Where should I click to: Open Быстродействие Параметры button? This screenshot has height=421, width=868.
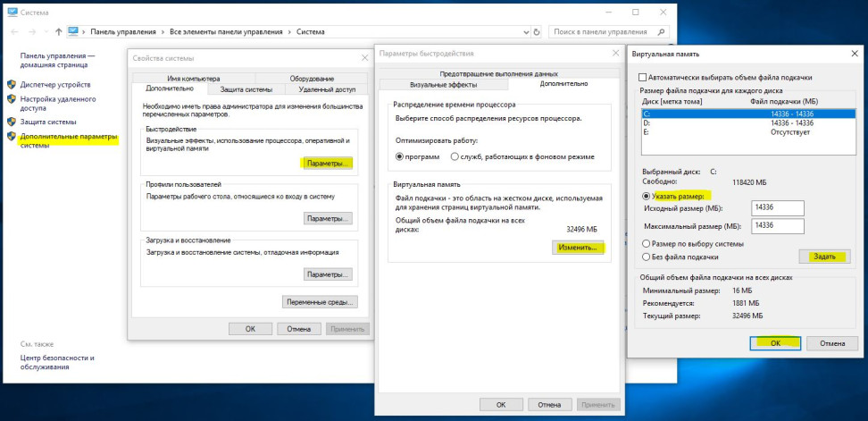pyautogui.click(x=329, y=164)
